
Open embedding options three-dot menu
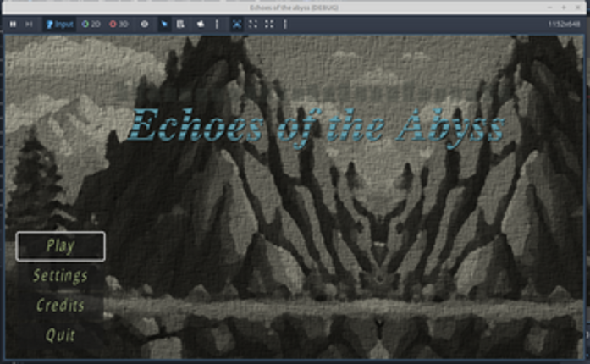point(285,24)
